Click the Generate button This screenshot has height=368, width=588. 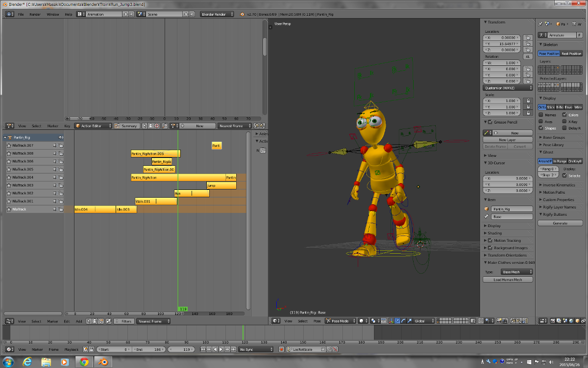560,223
